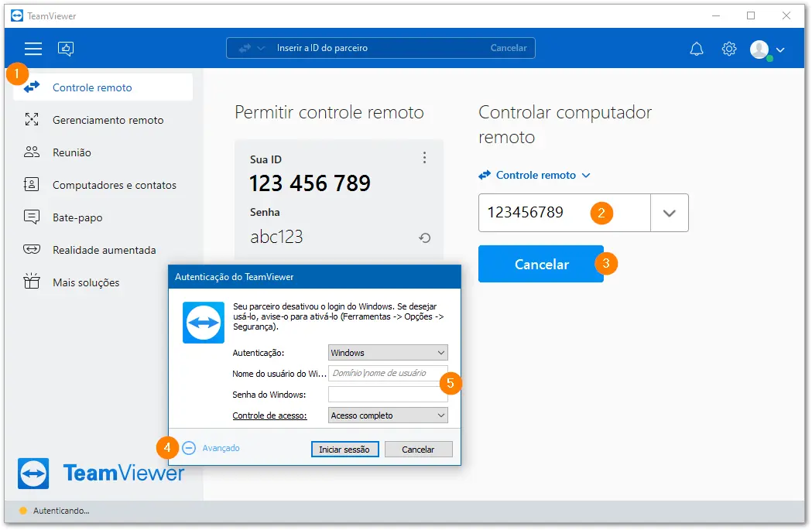The width and height of the screenshot is (812, 530).
Task: Click the Realidade aumentada headset icon
Action: 32,249
